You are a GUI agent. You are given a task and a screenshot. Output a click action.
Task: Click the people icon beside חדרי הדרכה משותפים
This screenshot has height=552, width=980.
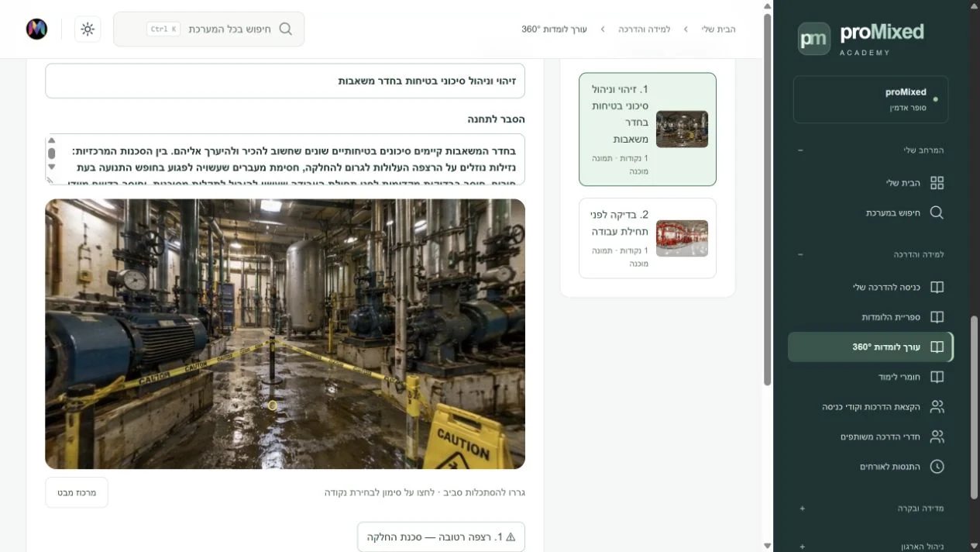[x=937, y=436]
